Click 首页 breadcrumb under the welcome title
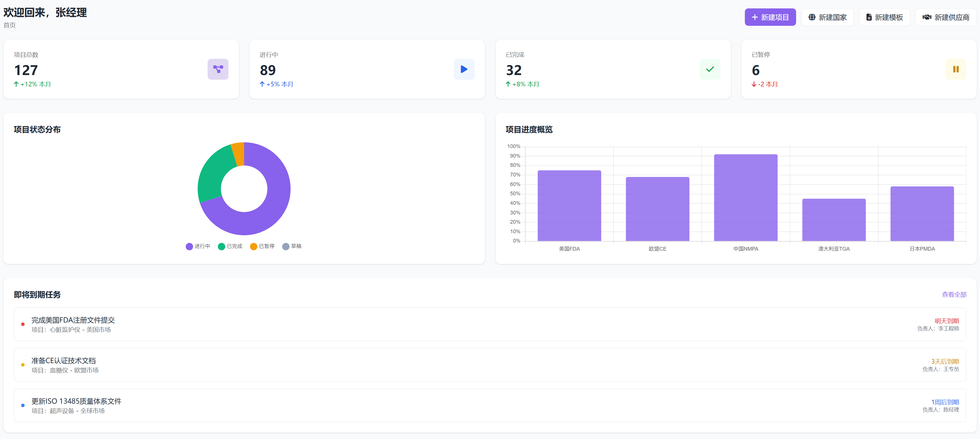 [10, 25]
